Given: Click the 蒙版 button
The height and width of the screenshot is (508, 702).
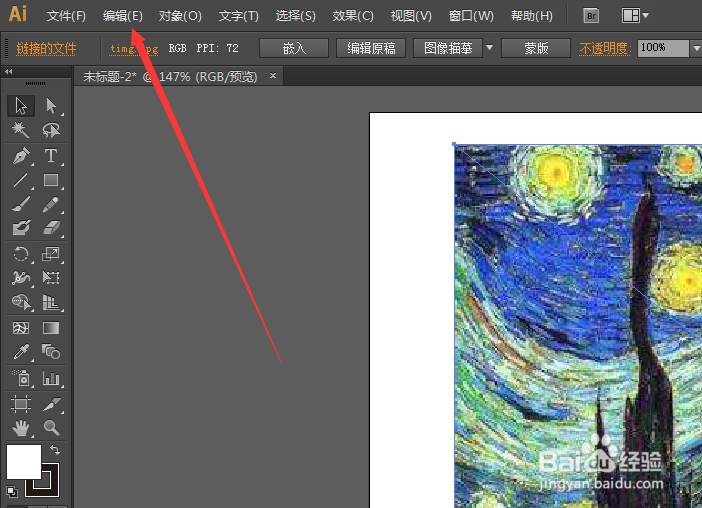Looking at the screenshot, I should 536,48.
